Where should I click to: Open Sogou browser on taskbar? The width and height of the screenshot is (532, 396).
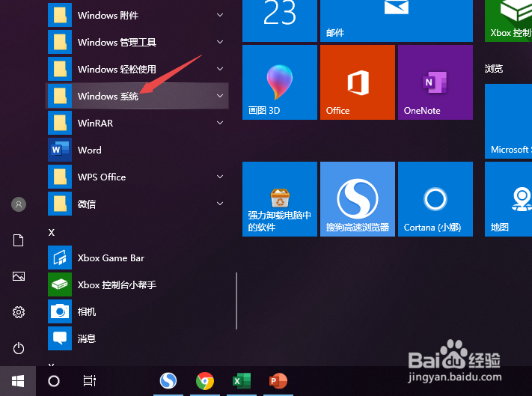click(x=168, y=381)
